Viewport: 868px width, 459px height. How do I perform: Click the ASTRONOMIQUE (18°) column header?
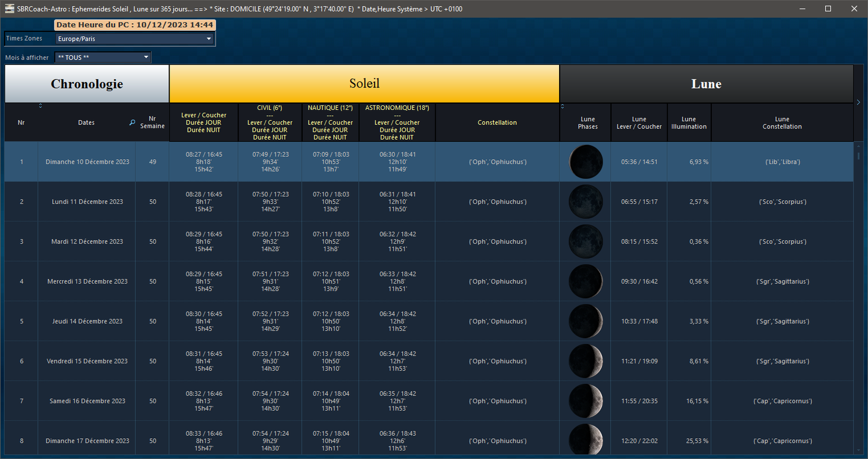(397, 123)
